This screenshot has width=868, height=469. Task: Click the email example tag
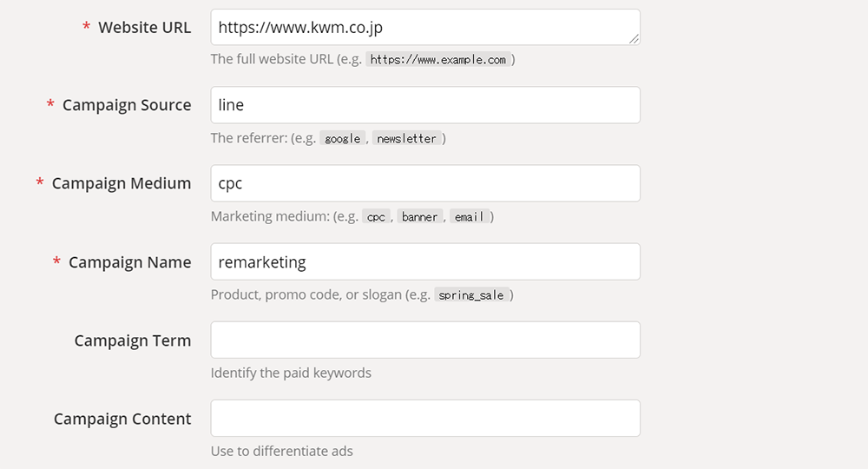pos(469,216)
